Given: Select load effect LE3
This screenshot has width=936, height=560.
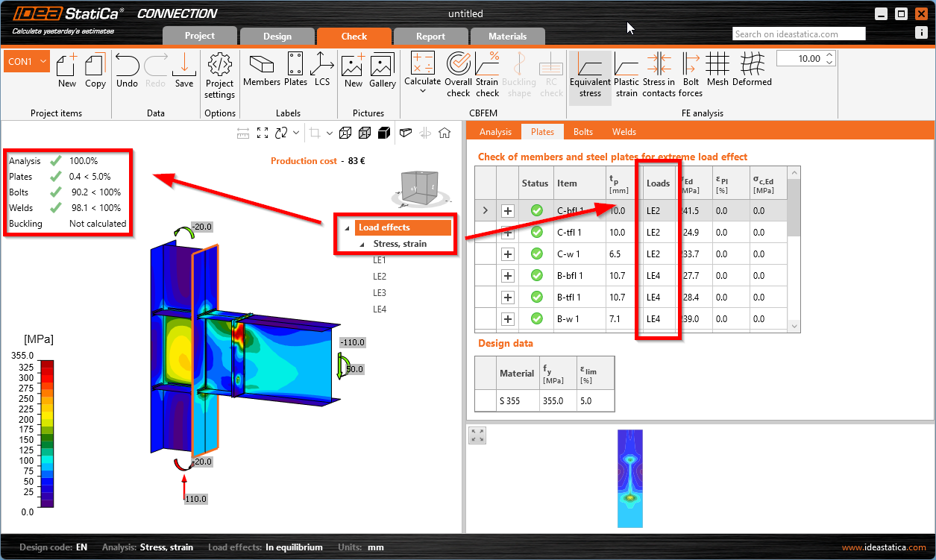Looking at the screenshot, I should tap(380, 293).
